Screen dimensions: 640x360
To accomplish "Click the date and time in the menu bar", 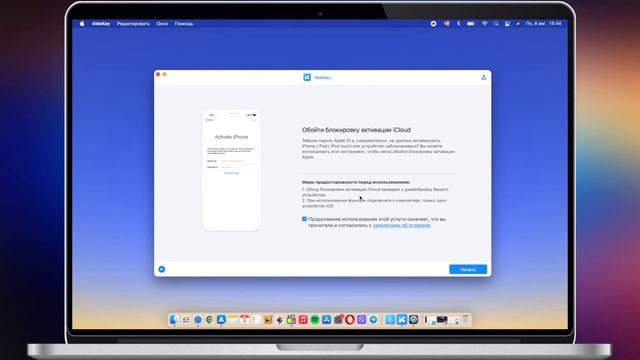I will pos(543,24).
